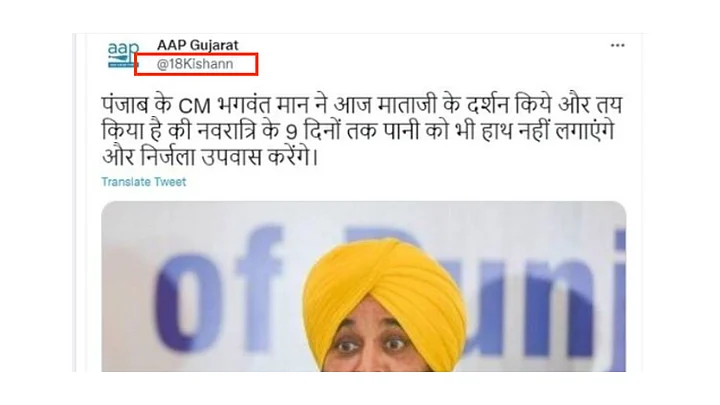
Task: Click the word "Tweet" in Translate Tweet
Action: click(170, 182)
